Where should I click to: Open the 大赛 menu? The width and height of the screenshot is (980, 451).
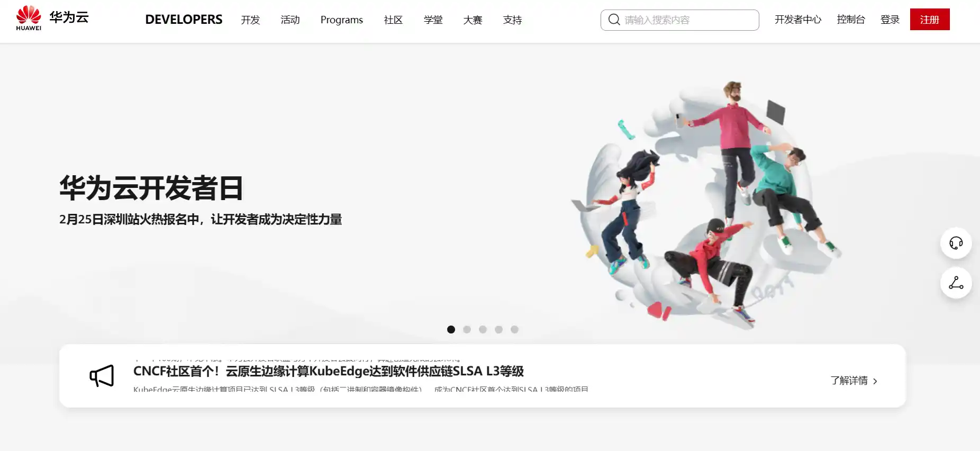[473, 20]
